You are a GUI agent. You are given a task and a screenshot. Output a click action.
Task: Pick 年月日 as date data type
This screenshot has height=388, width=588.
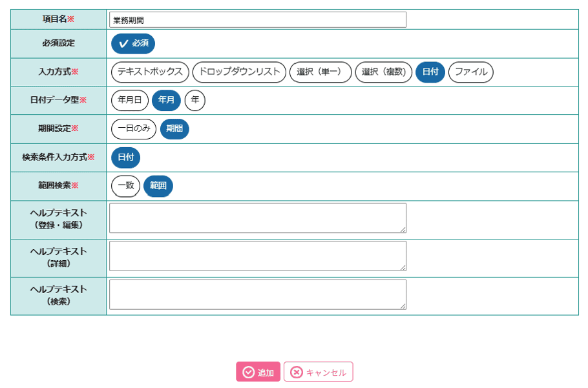130,100
